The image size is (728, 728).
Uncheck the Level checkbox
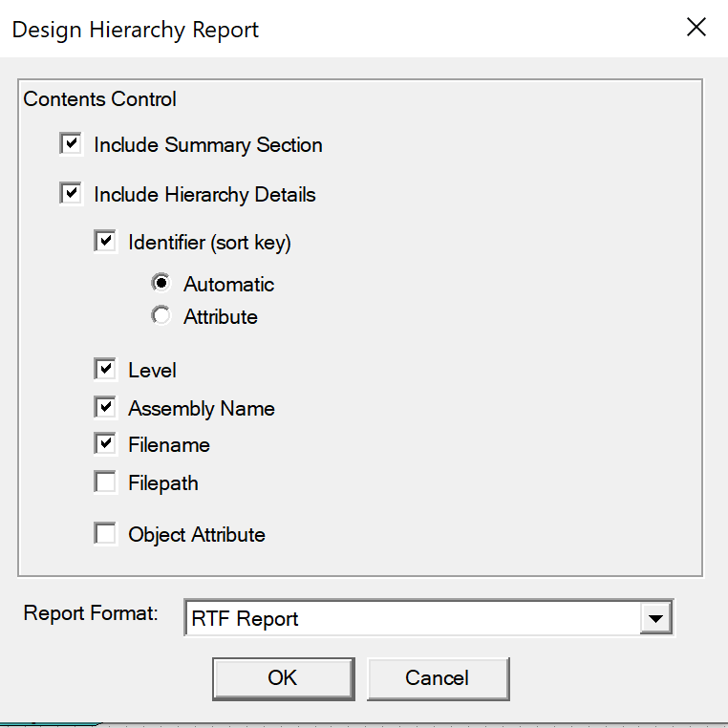pyautogui.click(x=105, y=369)
